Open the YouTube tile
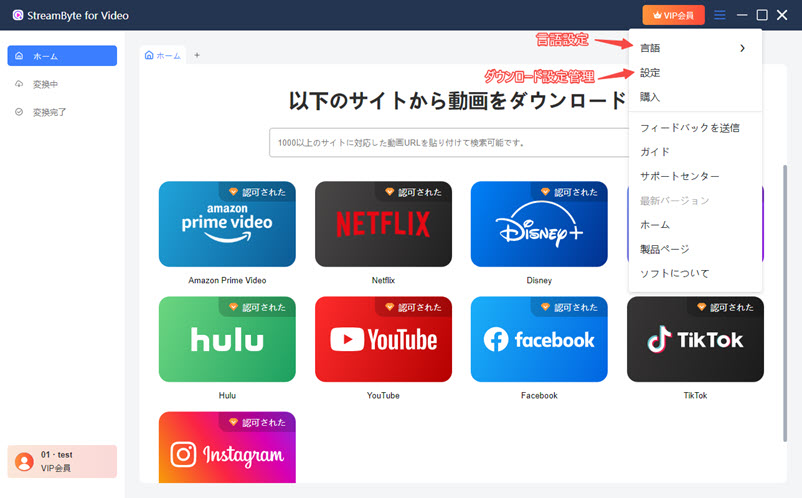 tap(383, 339)
